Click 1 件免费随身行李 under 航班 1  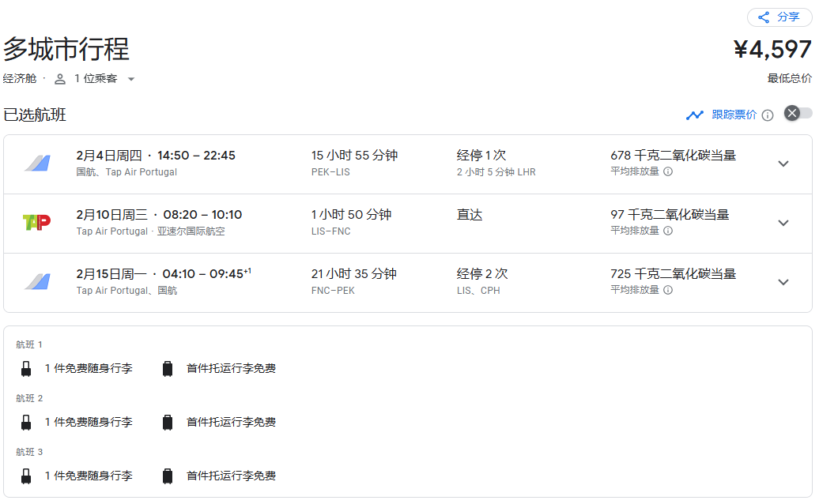(x=89, y=369)
